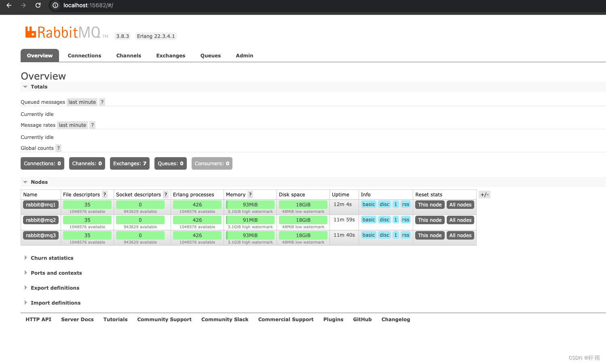606x364 pixels.
Task: Go to the Queues tab
Action: coord(211,56)
